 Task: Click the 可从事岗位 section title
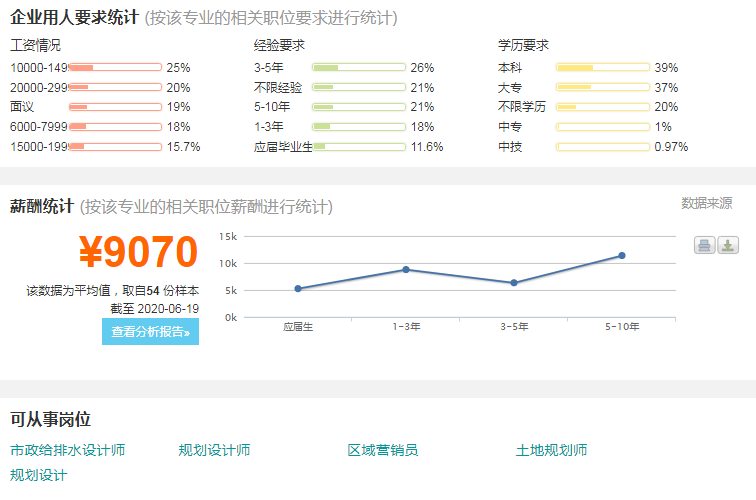click(x=51, y=419)
